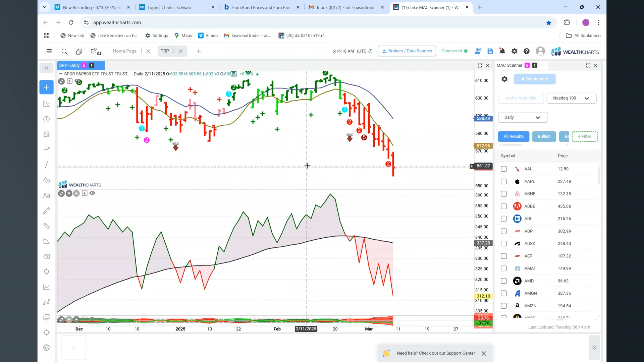
Task: Switch to the TRP workspace tab
Action: tap(165, 51)
